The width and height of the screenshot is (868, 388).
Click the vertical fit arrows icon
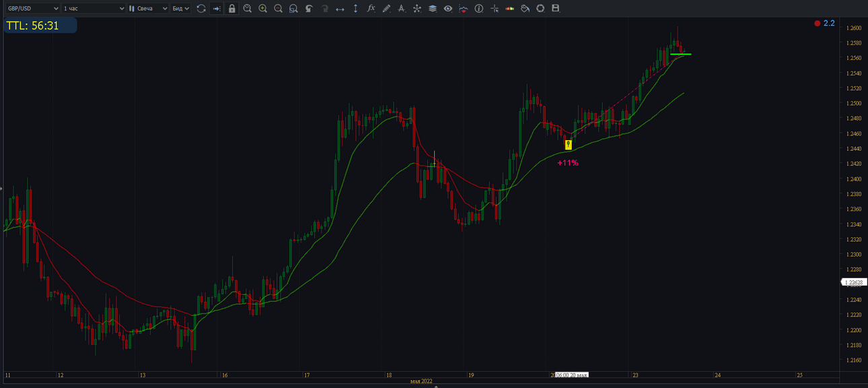pos(355,9)
